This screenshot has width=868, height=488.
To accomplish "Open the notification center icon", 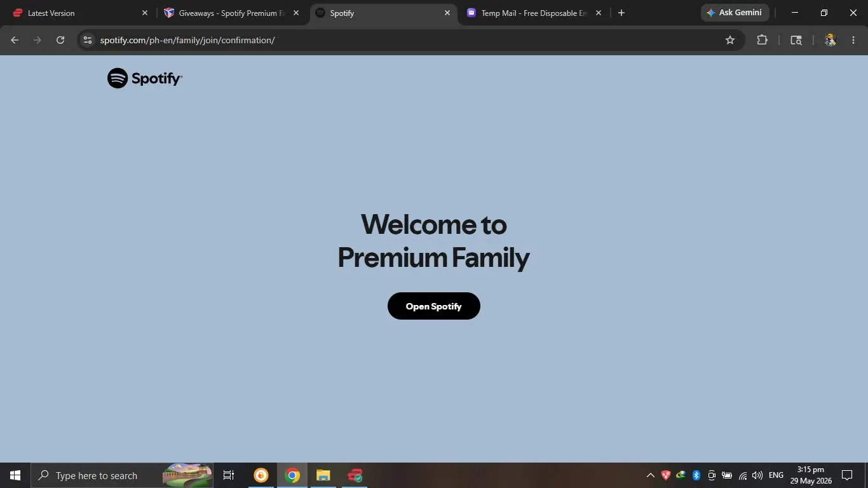I will coord(847,475).
